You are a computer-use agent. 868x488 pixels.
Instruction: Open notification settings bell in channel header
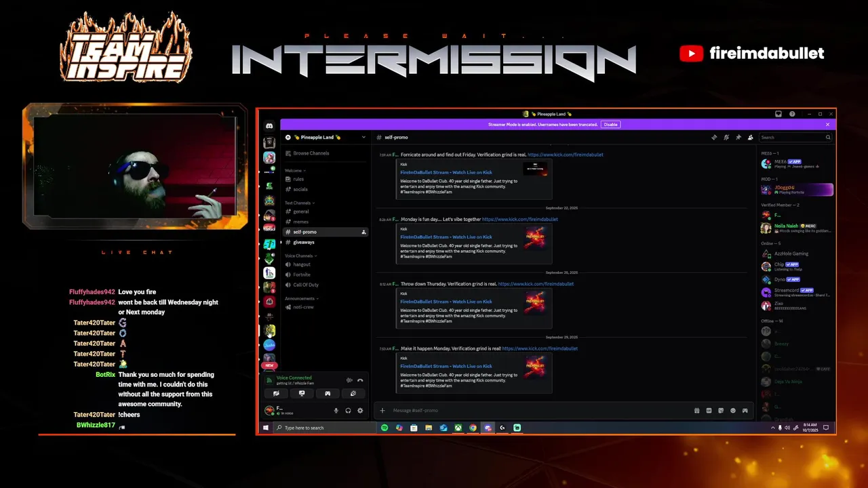point(726,138)
